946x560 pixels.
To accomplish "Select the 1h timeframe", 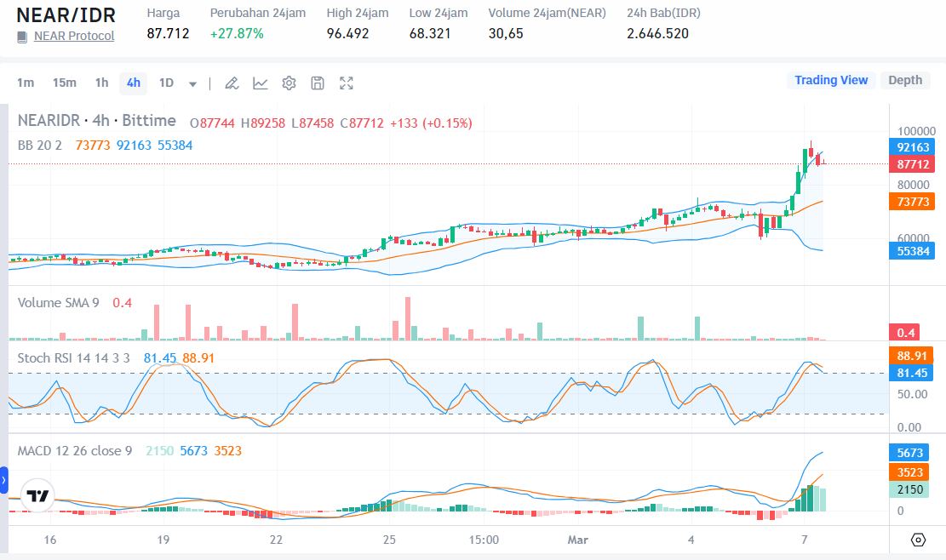I will click(101, 83).
